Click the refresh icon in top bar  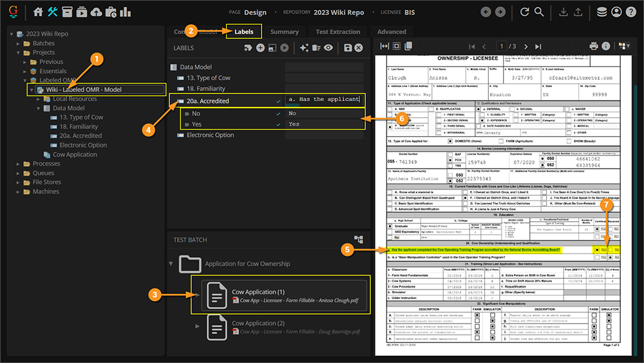tap(525, 12)
